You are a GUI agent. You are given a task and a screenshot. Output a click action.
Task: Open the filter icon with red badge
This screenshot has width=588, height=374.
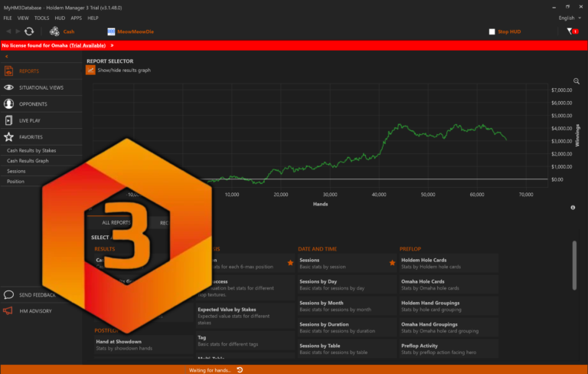572,31
